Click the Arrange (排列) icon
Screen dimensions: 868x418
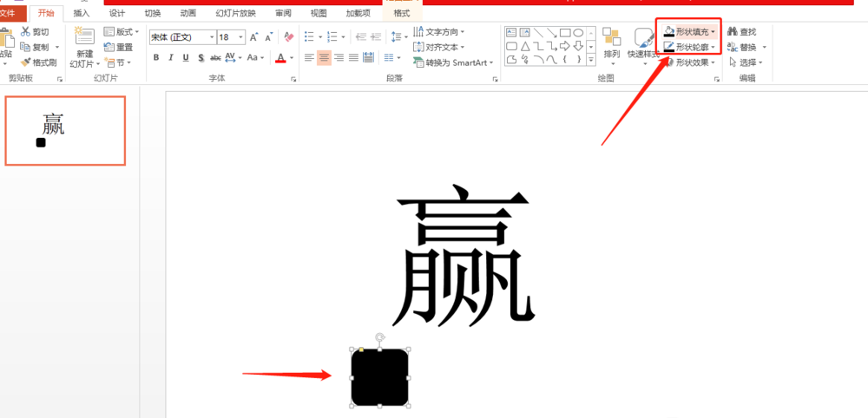612,36
